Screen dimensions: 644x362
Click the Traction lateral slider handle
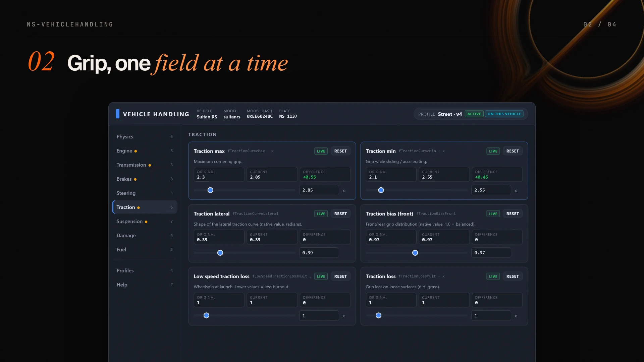[220, 253]
